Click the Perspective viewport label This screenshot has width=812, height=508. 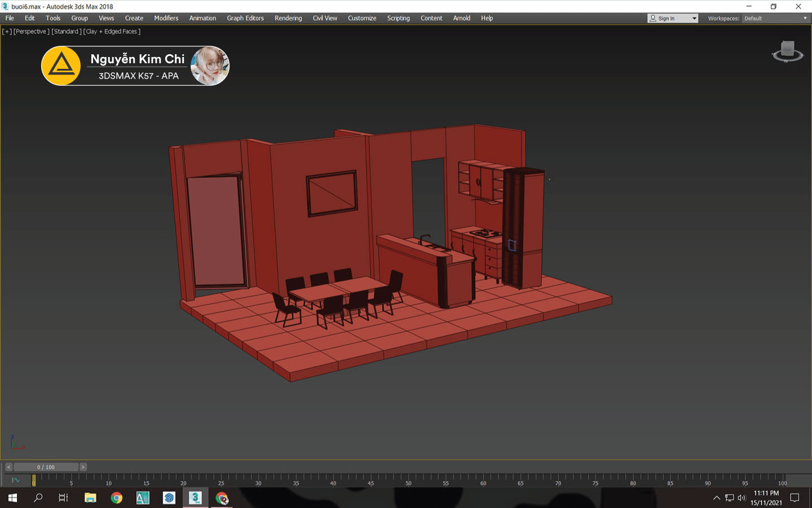pos(32,32)
